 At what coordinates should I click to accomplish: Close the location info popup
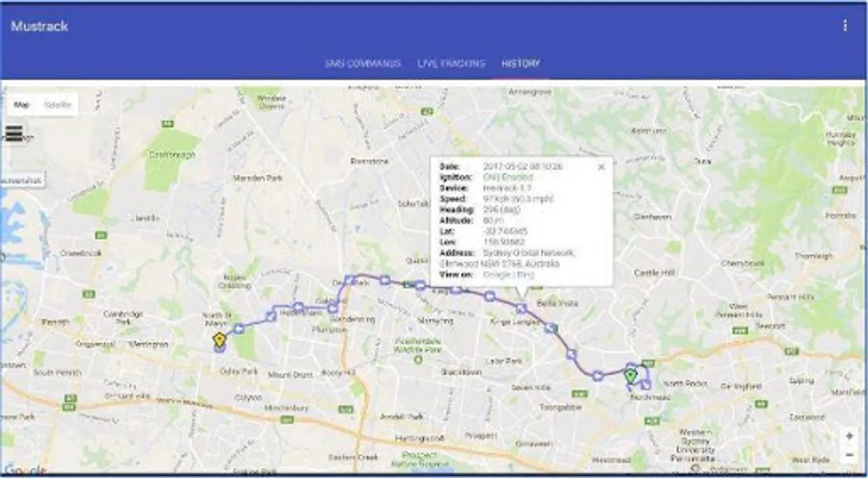(x=601, y=167)
